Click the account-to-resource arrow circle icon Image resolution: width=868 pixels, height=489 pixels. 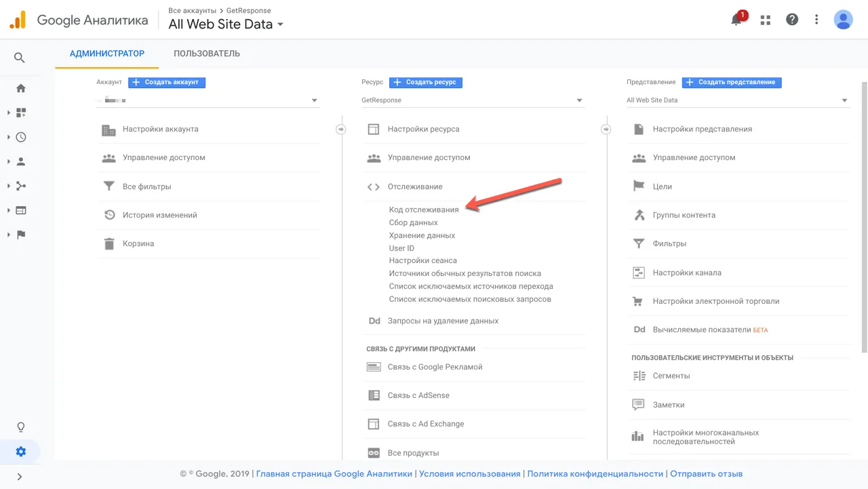(341, 129)
